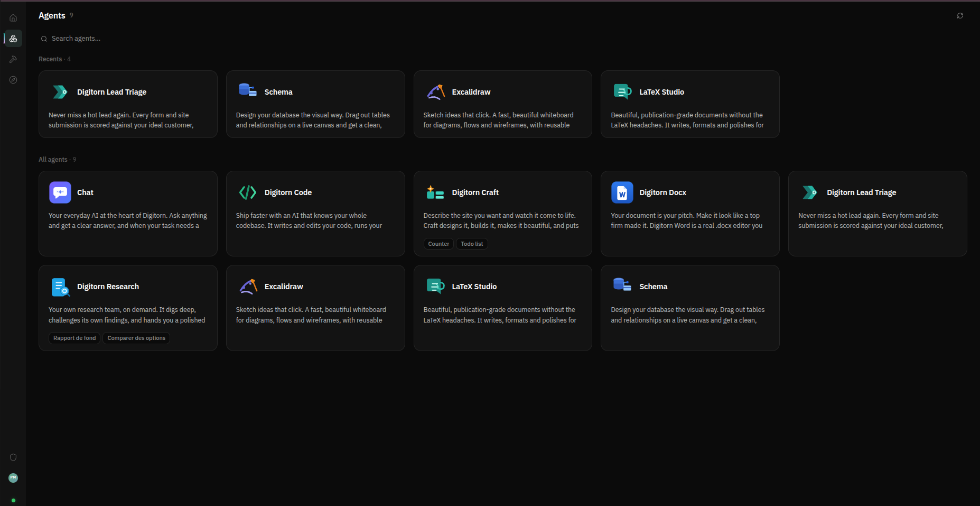Select the Counter chip on Digitorn Craft
This screenshot has width=980, height=506.
tap(438, 244)
